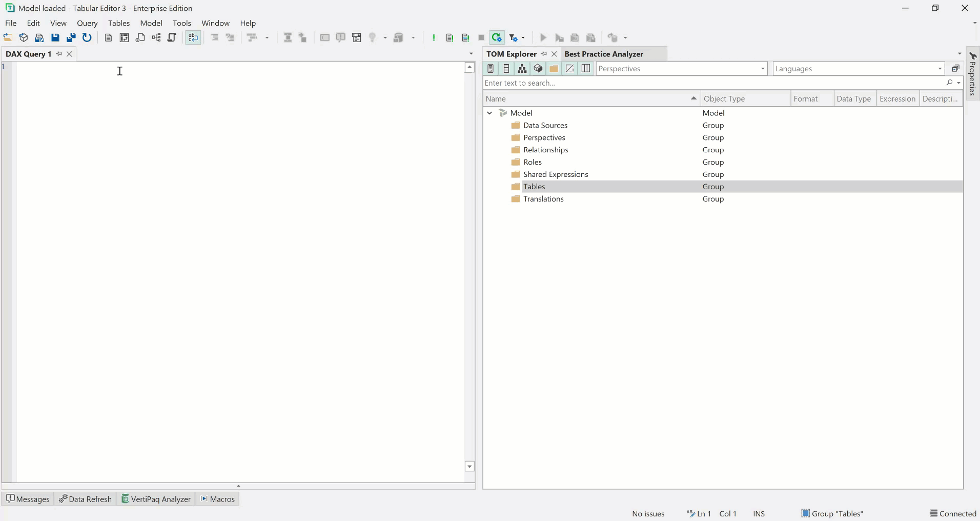Stop the running query

click(481, 37)
